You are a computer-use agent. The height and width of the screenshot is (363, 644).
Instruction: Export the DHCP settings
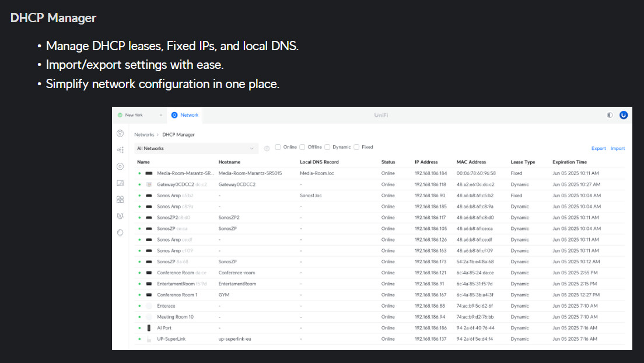point(598,148)
